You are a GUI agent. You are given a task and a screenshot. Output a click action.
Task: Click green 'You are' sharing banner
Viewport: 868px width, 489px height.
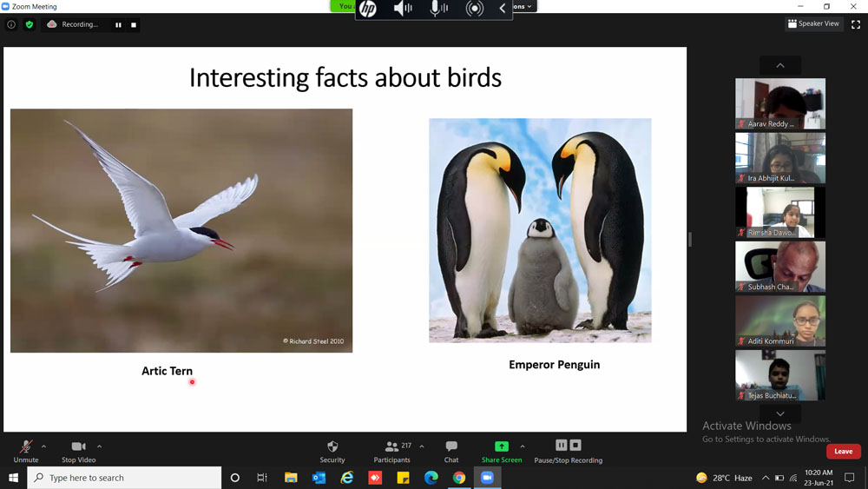point(343,6)
